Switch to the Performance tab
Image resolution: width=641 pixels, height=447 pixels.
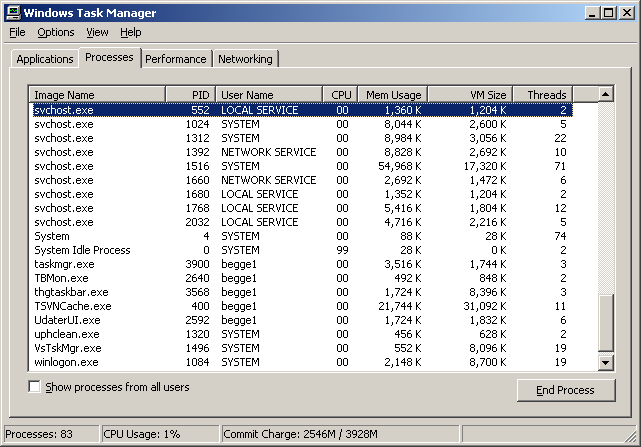click(176, 59)
